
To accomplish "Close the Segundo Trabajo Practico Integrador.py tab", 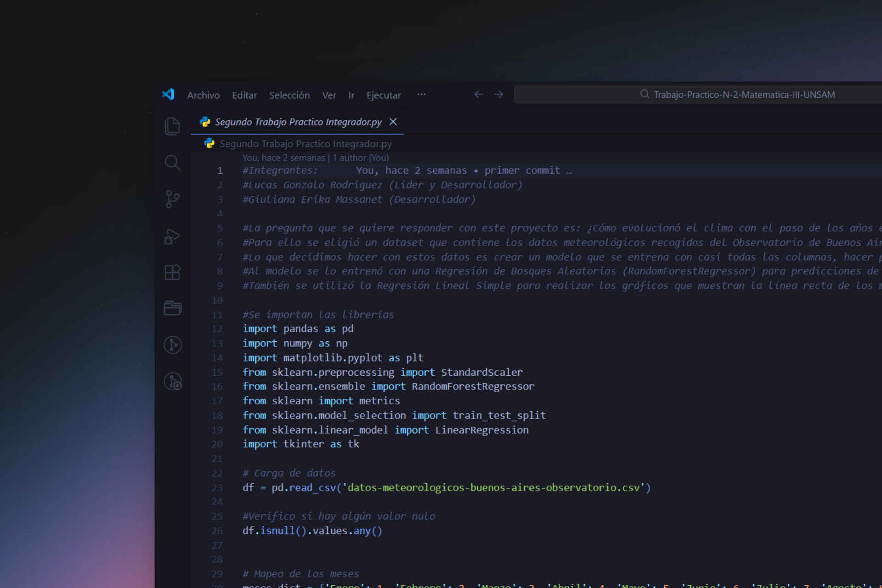I will tap(393, 122).
